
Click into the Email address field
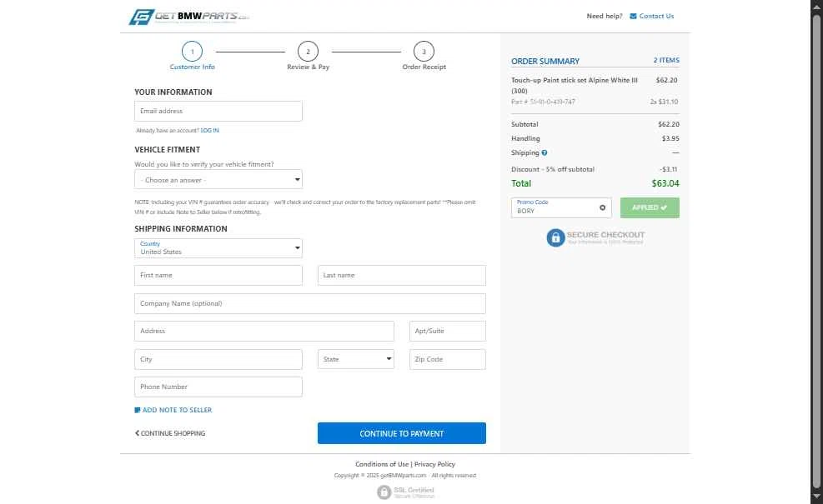pyautogui.click(x=218, y=112)
